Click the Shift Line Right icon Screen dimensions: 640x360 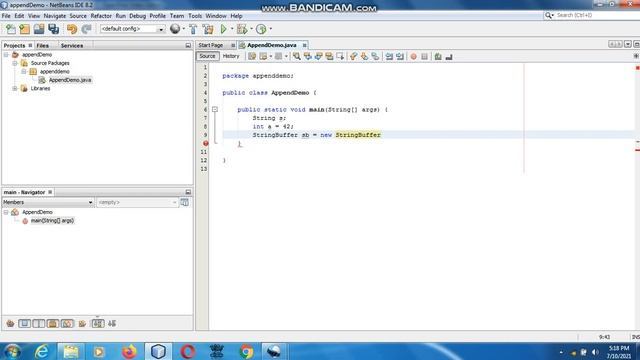click(400, 56)
